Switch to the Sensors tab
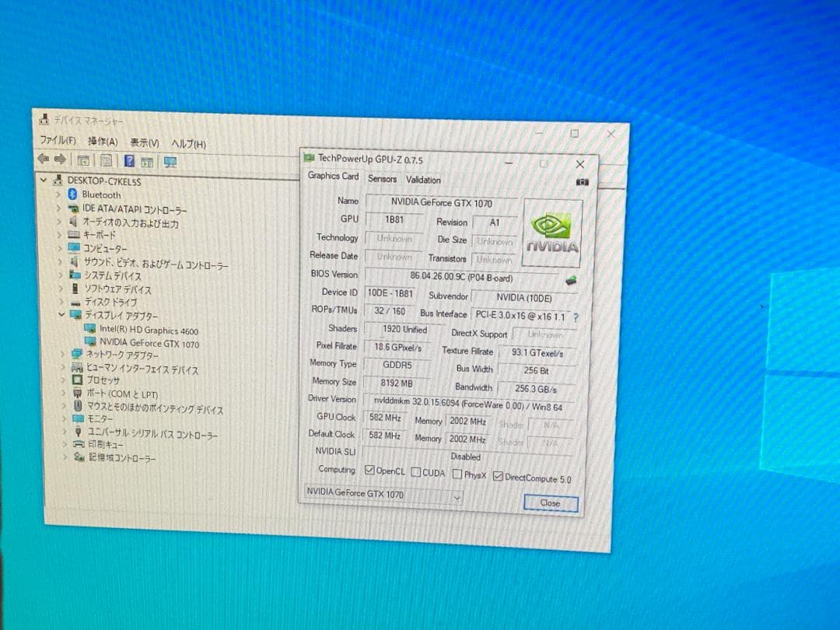 pyautogui.click(x=383, y=178)
